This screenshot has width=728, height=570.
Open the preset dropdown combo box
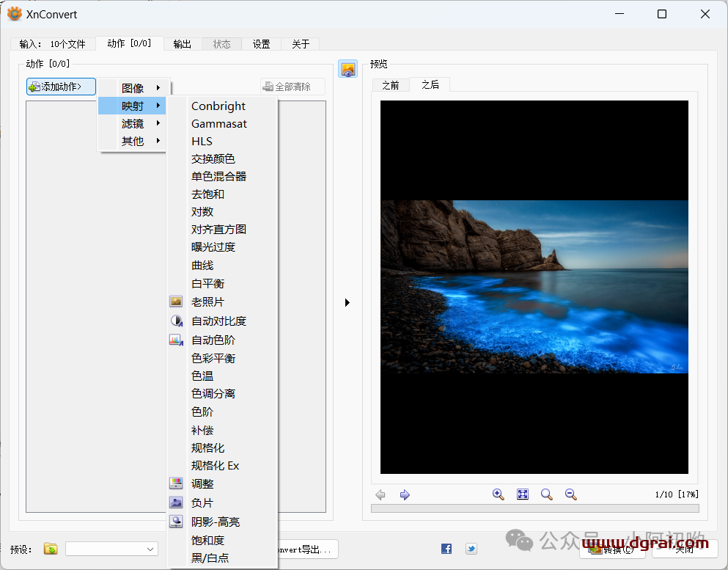tap(111, 549)
